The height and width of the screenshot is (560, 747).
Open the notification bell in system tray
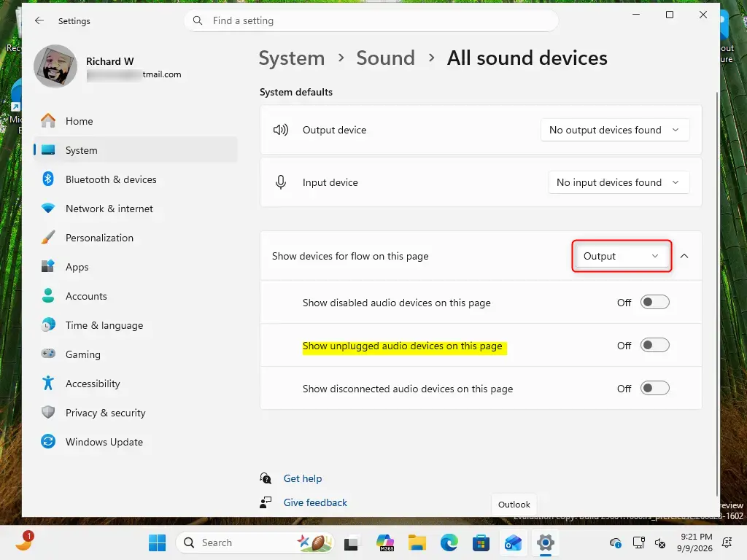[x=727, y=542]
